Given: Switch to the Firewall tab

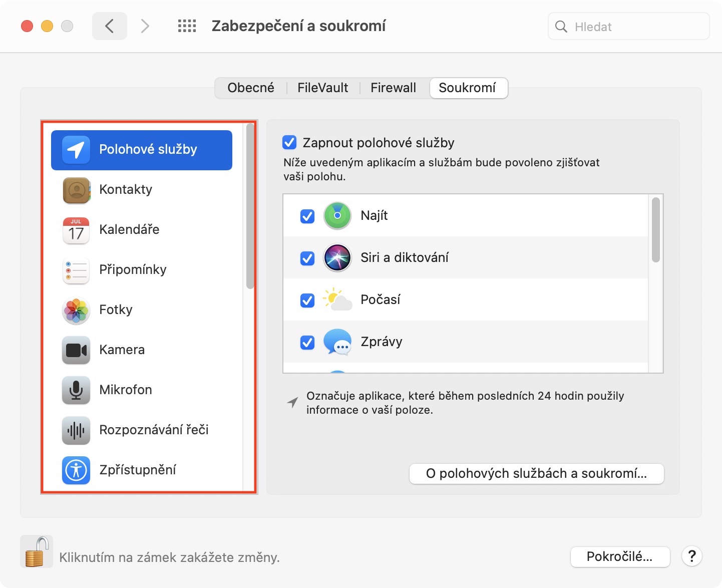Looking at the screenshot, I should [x=393, y=88].
